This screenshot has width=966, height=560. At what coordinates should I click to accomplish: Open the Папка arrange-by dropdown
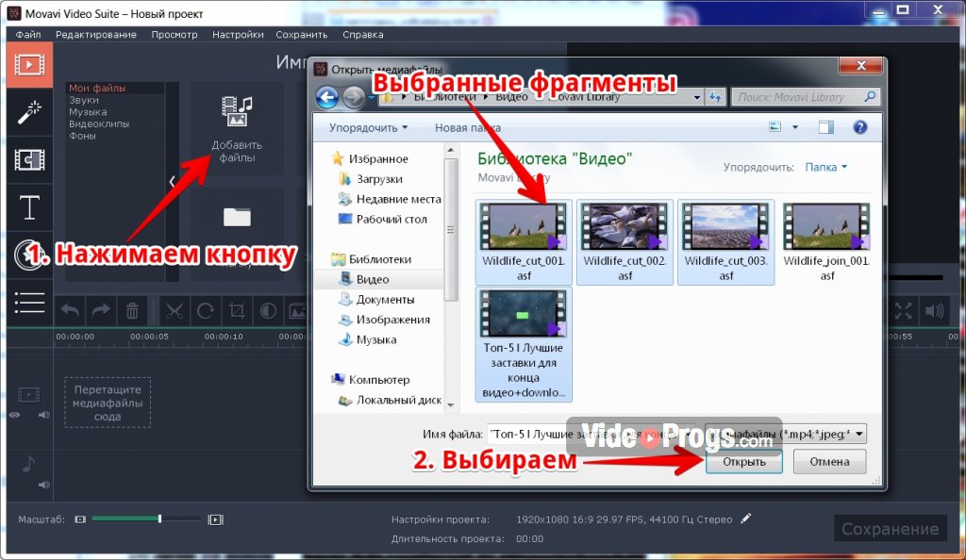coord(826,168)
